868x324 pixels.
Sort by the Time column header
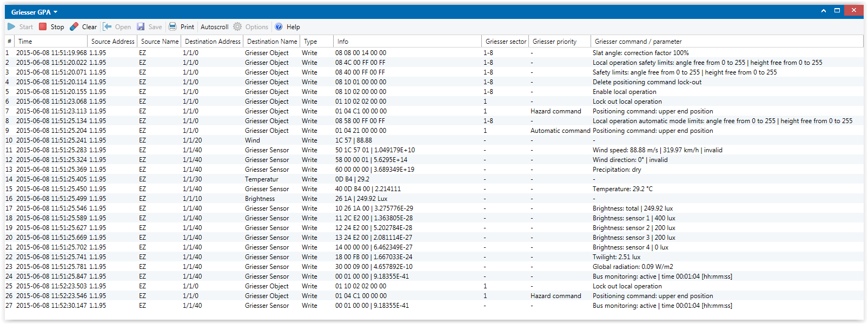click(51, 42)
